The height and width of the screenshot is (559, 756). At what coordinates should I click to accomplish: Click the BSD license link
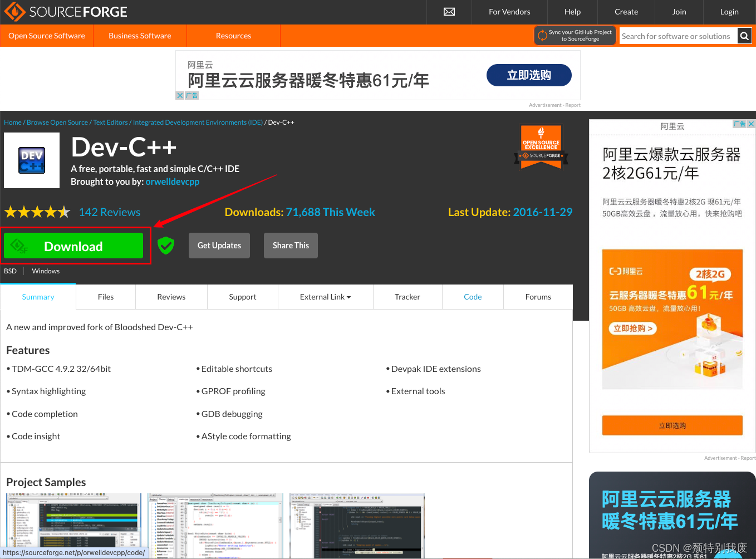click(x=11, y=271)
